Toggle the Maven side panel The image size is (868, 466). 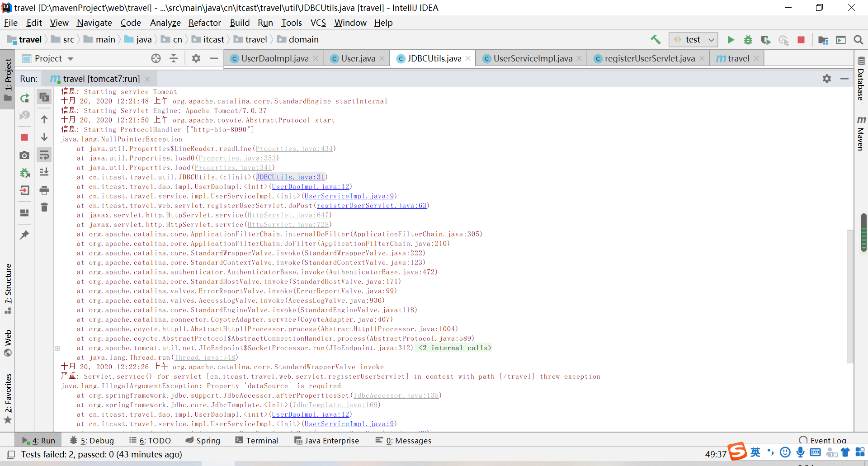coord(861,134)
